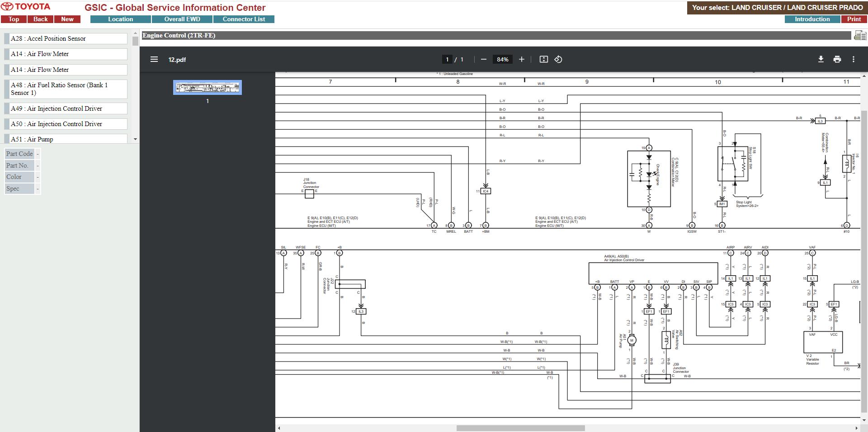Screen dimensions: 868x432
Task: Click the document icon beside Engine Control title
Action: click(860, 35)
